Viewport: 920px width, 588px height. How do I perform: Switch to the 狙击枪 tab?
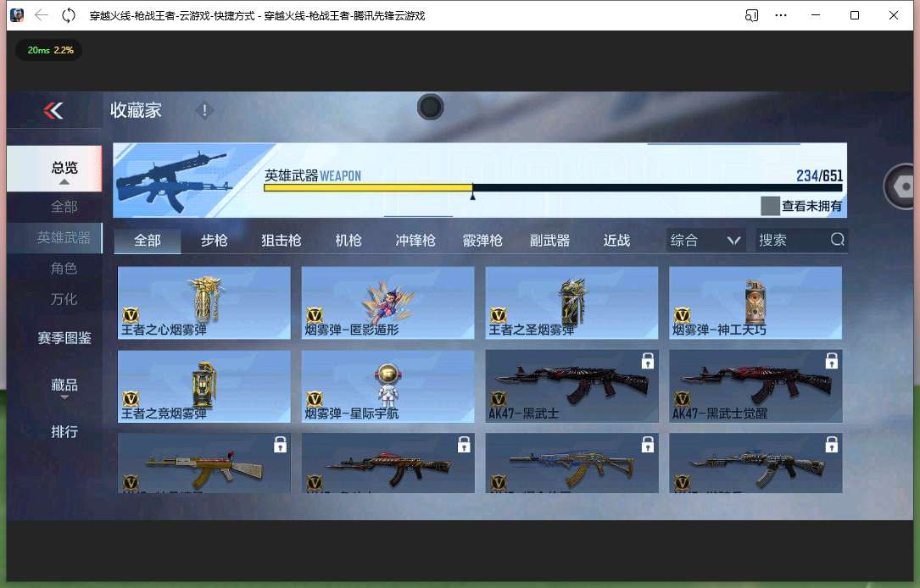pos(281,241)
